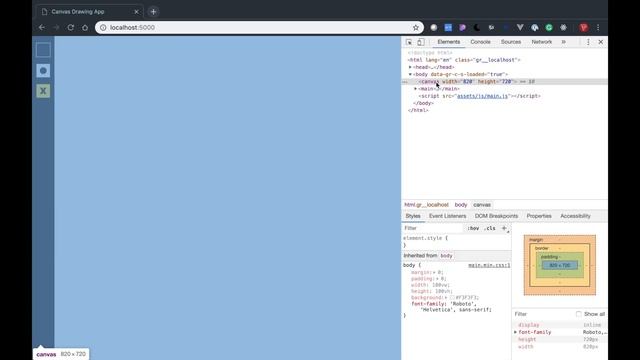The image size is (640, 360).
Task: Click the browser forward arrow
Action: (56, 27)
